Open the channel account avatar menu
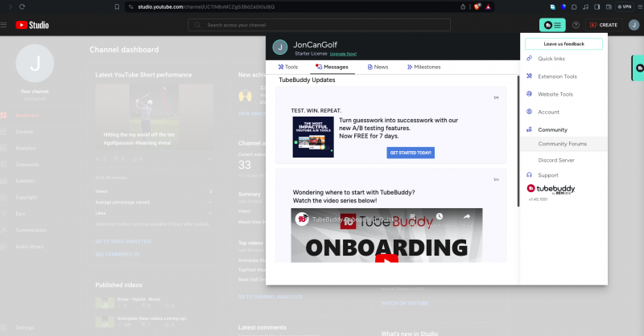 click(x=634, y=25)
